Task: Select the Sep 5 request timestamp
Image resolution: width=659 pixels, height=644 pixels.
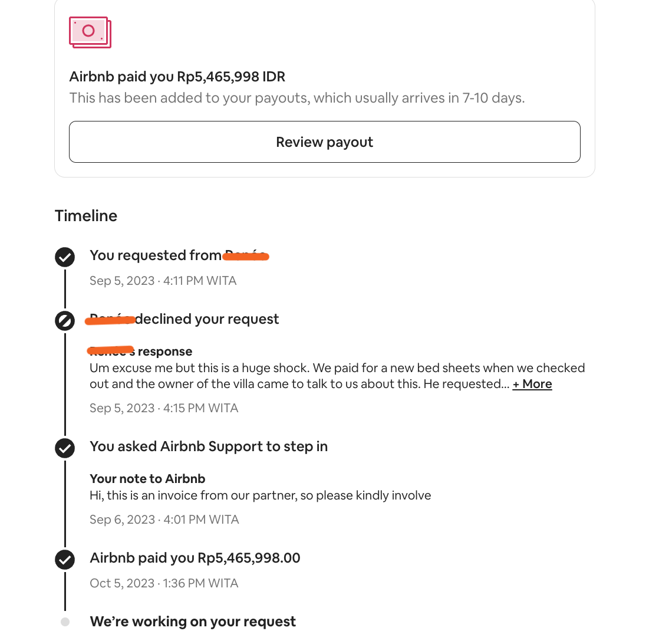Action: coord(163,280)
